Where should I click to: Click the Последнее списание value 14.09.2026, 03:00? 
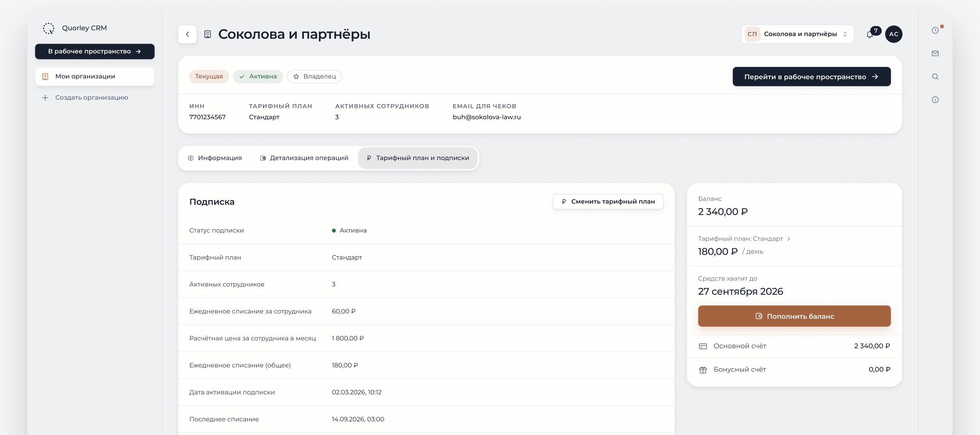point(358,419)
